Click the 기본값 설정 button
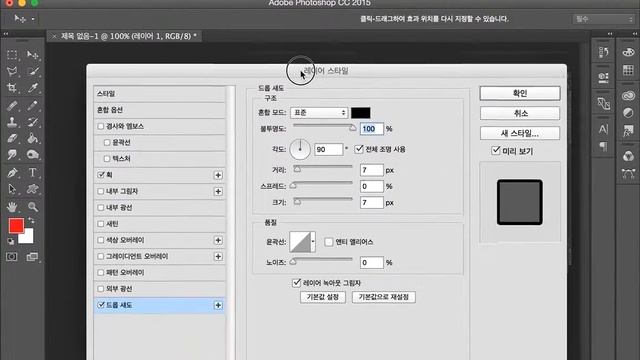The width and height of the screenshot is (640, 360). point(323,297)
